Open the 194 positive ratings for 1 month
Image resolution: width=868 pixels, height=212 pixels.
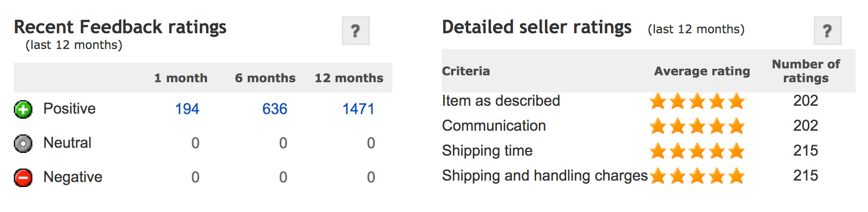[187, 109]
